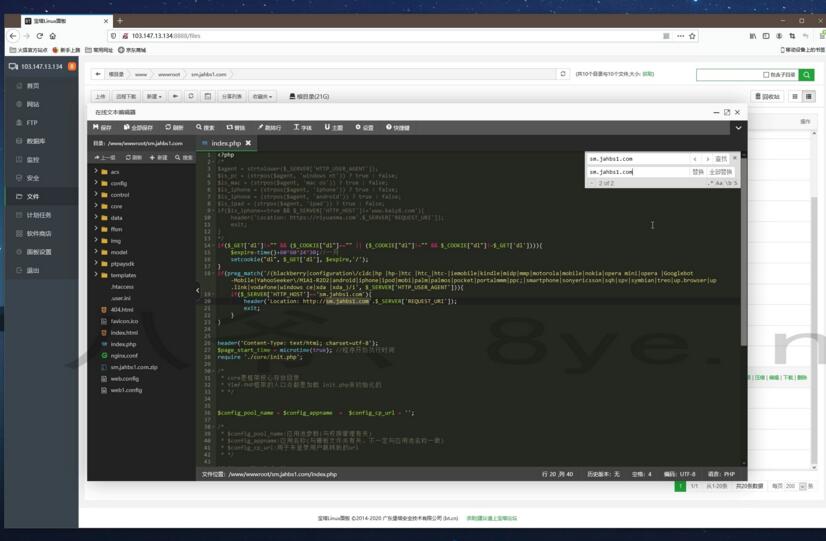Collapse the editor toolbar using the chevron
Image resolution: width=826 pixels, height=541 pixels.
[738, 128]
